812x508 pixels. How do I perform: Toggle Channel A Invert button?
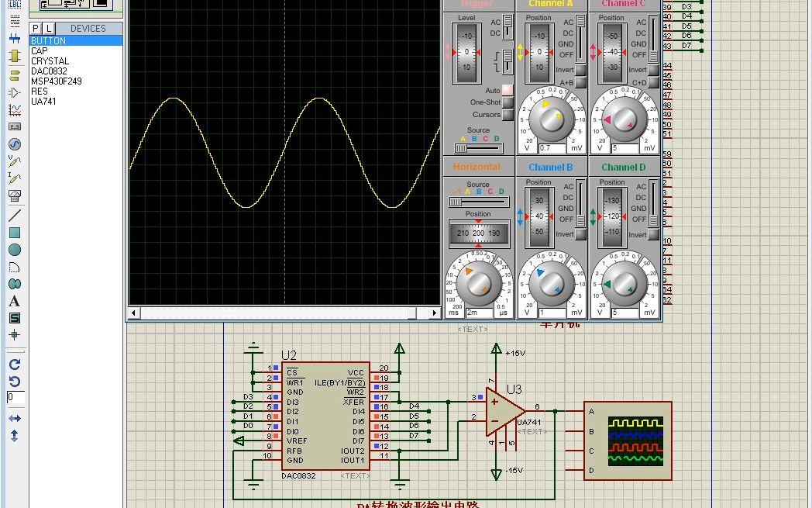point(580,70)
